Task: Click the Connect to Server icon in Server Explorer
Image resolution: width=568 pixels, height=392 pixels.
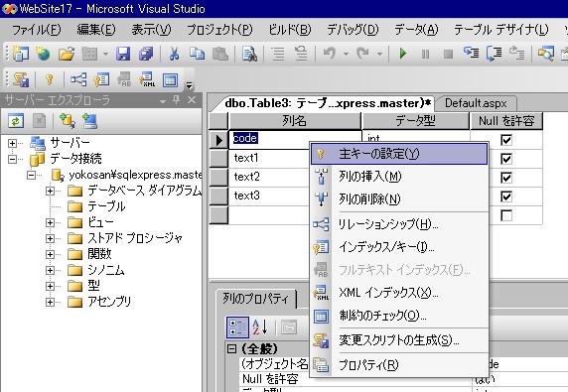Action: coord(89,121)
